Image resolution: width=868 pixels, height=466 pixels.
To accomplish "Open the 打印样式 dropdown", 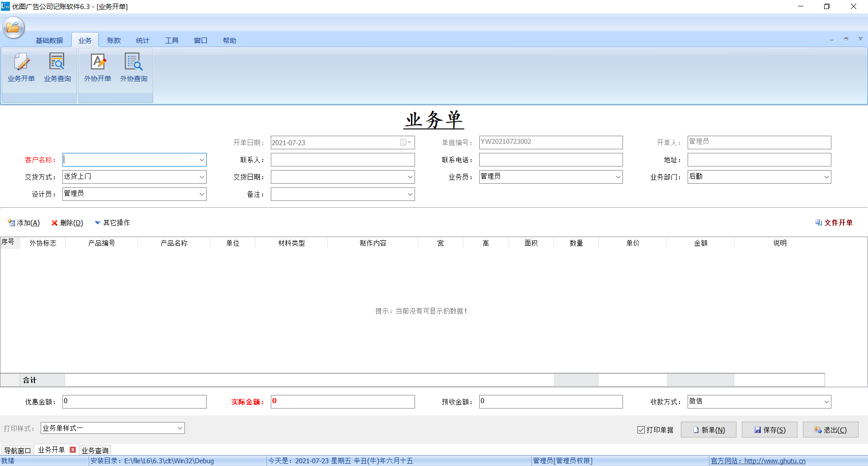I will pyautogui.click(x=180, y=428).
